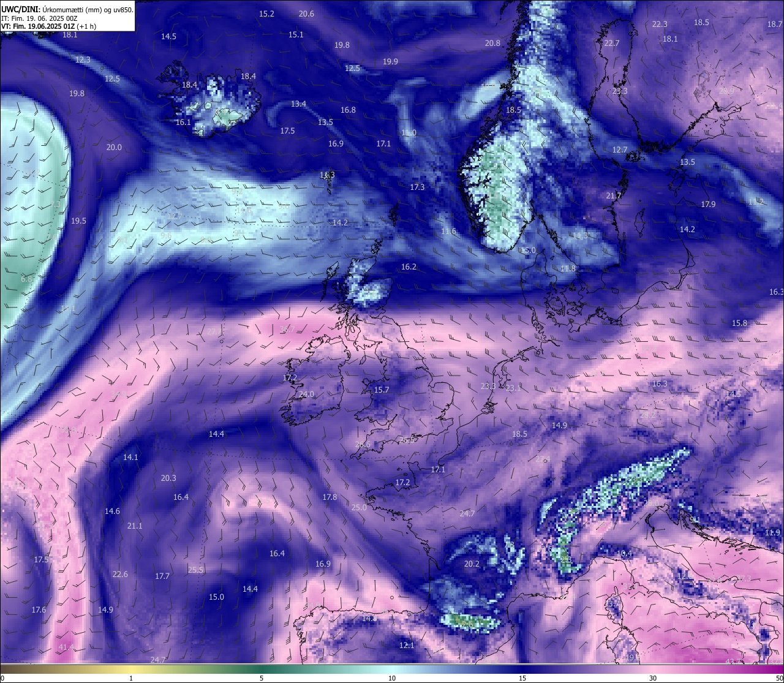Select the 20.6 value label
Viewport: 784px width, 683px height.
coord(306,13)
